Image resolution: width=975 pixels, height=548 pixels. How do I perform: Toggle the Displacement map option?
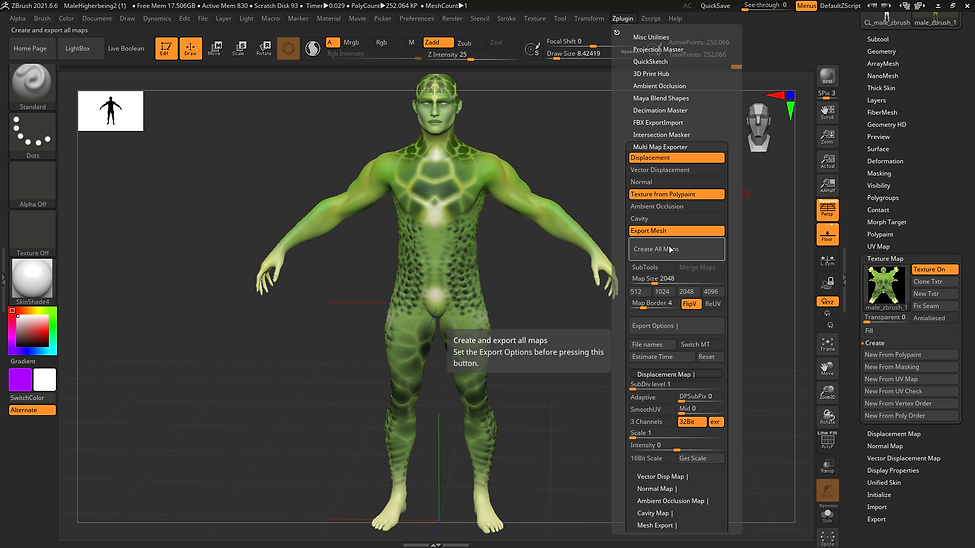tap(677, 158)
